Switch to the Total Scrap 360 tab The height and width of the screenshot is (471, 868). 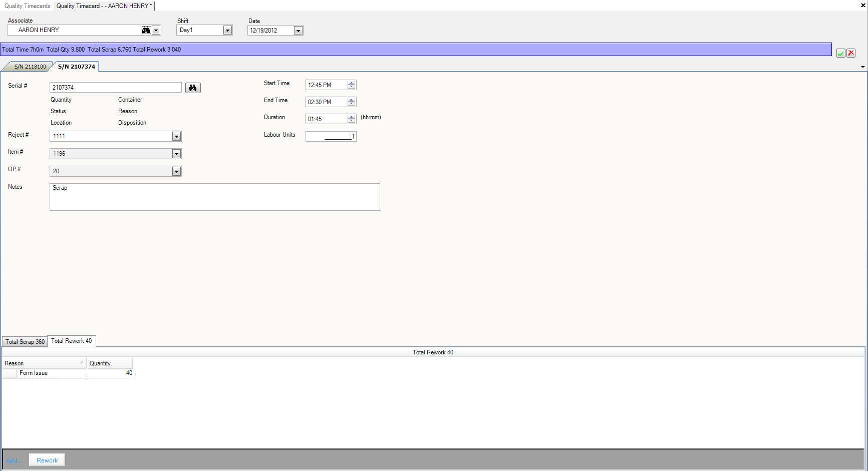pyautogui.click(x=25, y=342)
